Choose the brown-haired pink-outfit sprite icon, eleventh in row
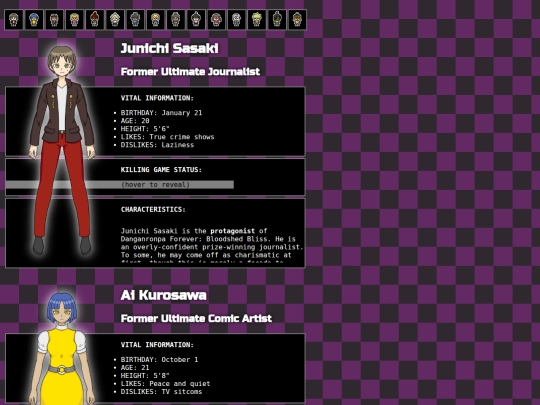The width and height of the screenshot is (540, 405). (216, 20)
